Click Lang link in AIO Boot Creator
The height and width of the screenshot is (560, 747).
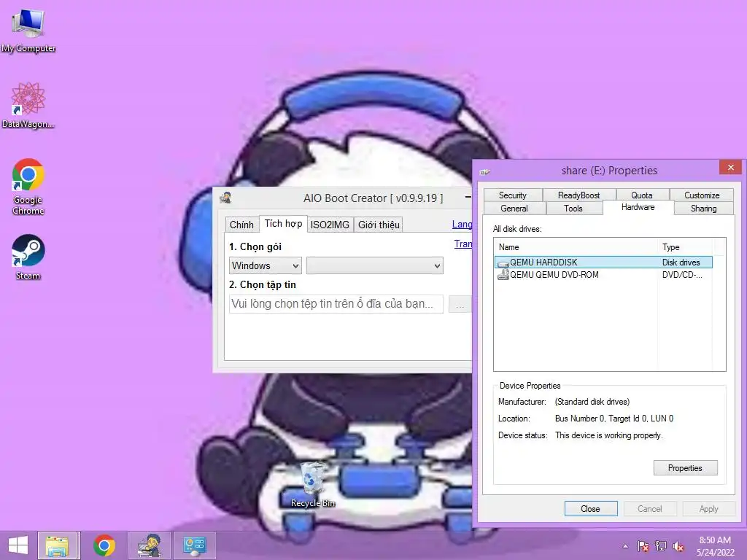(x=462, y=225)
